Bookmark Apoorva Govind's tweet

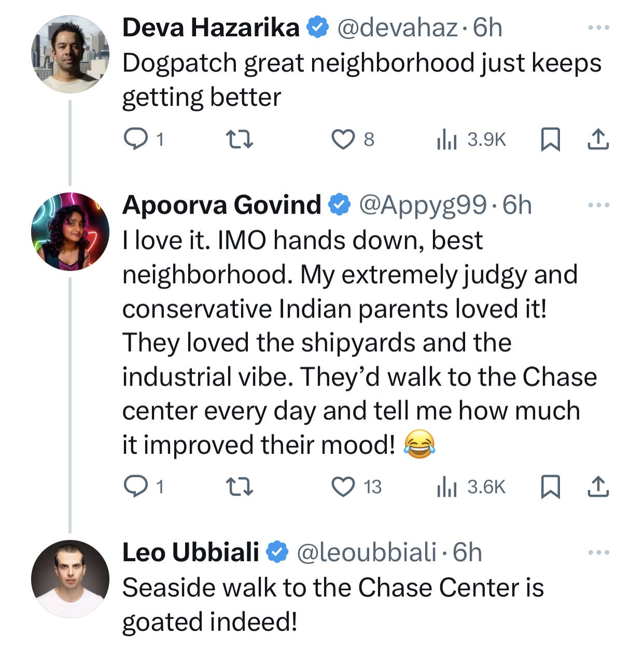click(550, 487)
